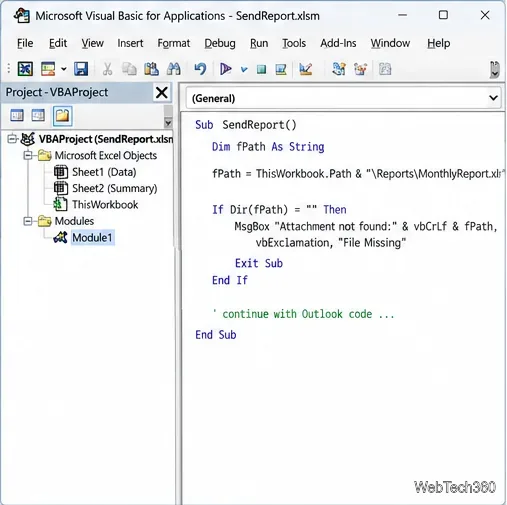Click View Microsoft Excel toolbar icon
507x505 pixels.
[25, 69]
